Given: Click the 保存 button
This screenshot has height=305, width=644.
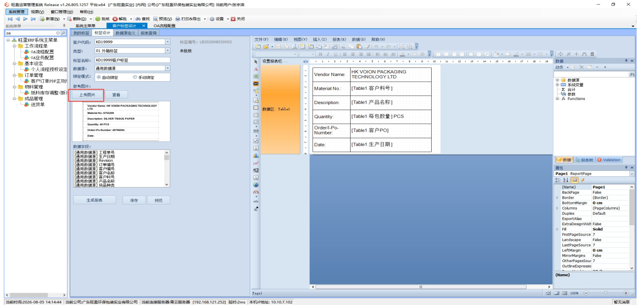Looking at the screenshot, I should pyautogui.click(x=134, y=200).
